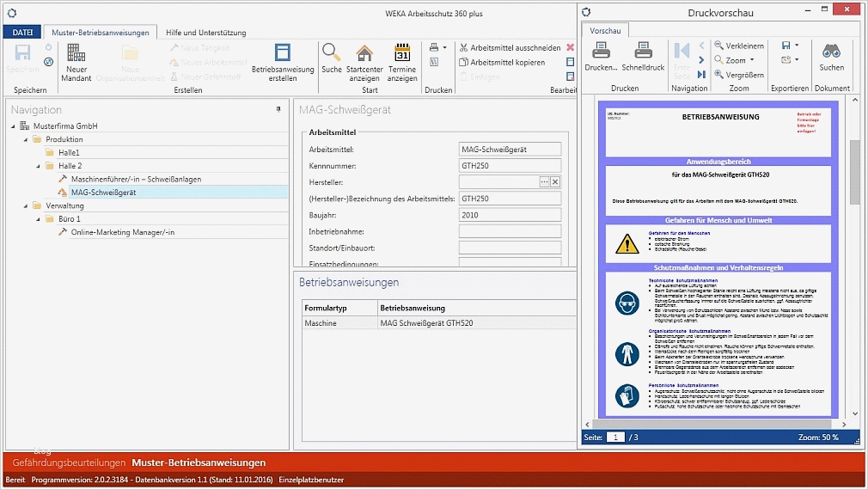
Task: Open the export save dropdown arrow
Action: tap(797, 46)
